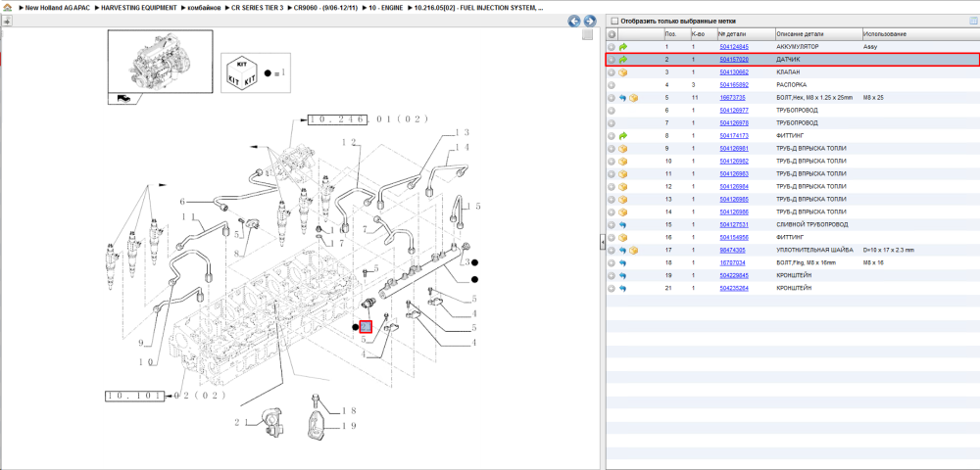Open part number 504157020 link
980x470 pixels.
[734, 60]
